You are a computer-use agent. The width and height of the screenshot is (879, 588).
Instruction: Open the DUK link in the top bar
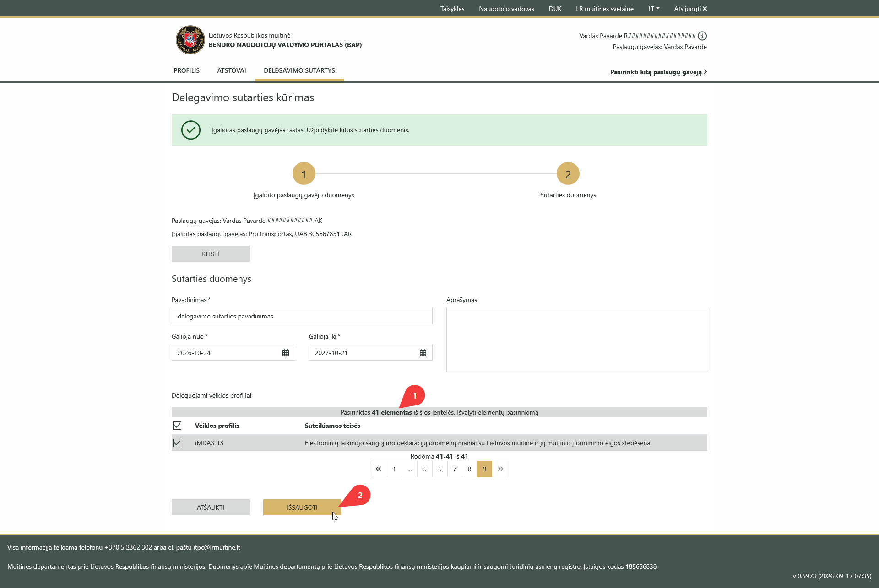click(x=555, y=9)
